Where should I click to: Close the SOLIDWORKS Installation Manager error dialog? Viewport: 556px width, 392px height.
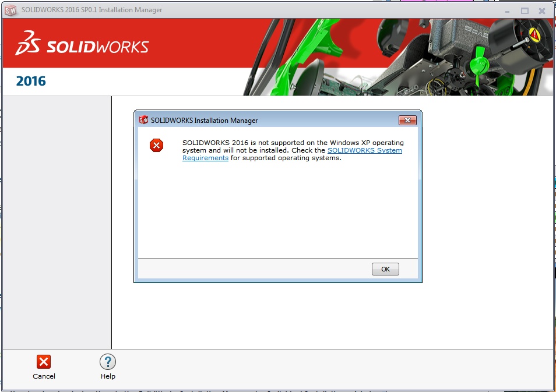coord(407,120)
